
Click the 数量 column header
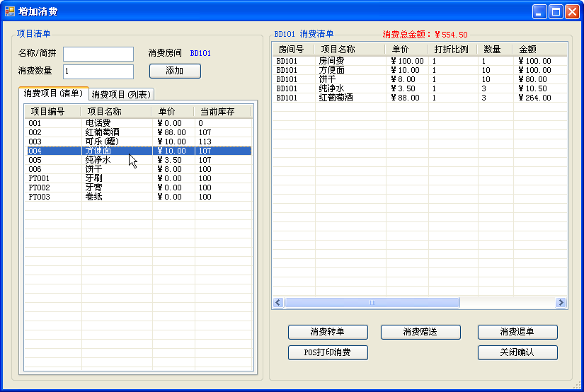coord(495,50)
